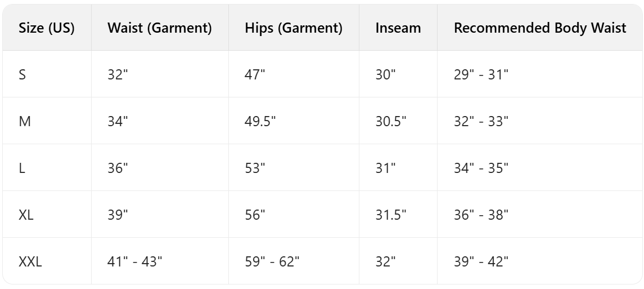Select the "Hips (Garment)" header cell
This screenshot has width=644, height=289.
(294, 29)
